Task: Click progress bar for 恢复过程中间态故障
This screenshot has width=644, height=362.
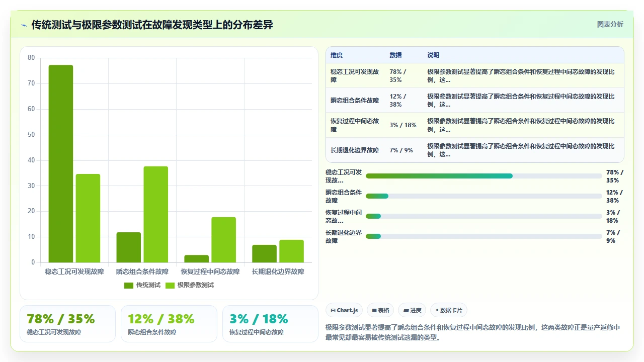Action: pos(484,216)
